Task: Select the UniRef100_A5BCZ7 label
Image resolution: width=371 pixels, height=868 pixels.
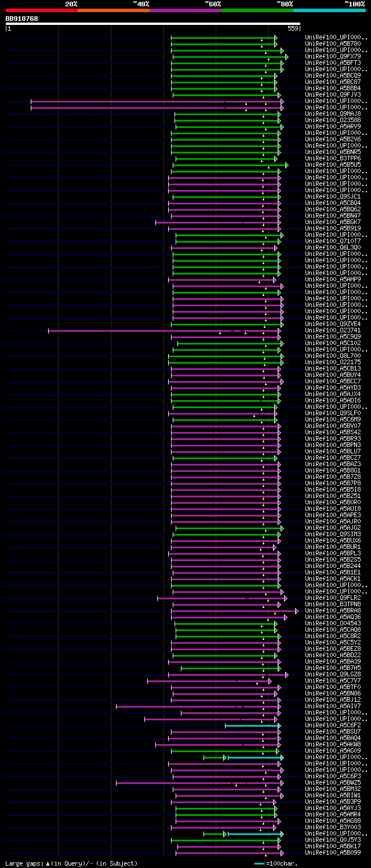Action: [333, 457]
